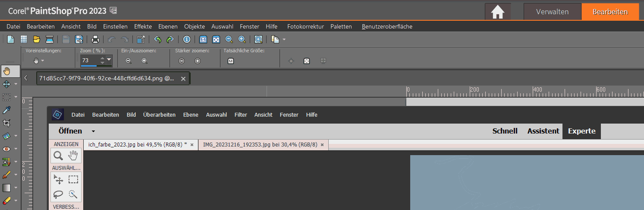Switch to the Verwalten tab
The height and width of the screenshot is (210, 644).
point(552,12)
